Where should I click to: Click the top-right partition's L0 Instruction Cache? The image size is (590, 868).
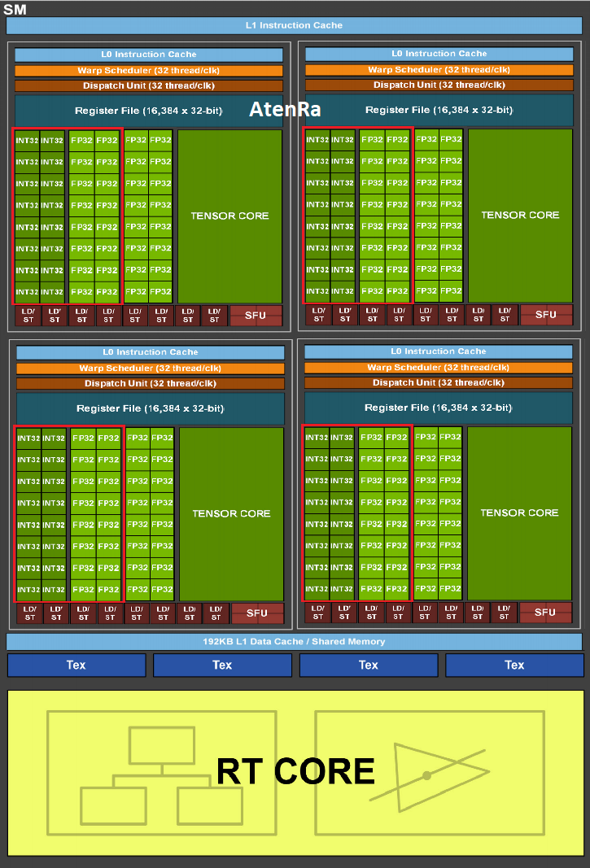point(439,54)
